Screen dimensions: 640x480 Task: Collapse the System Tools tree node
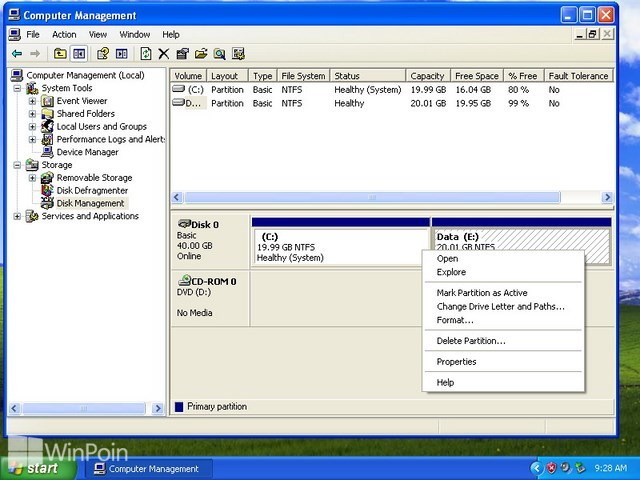(17, 88)
